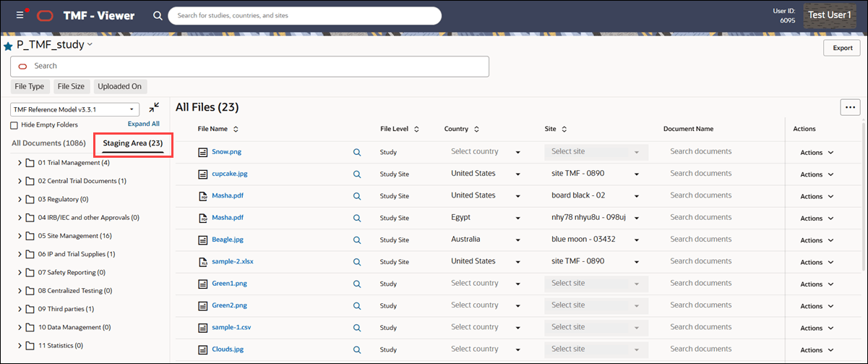Open the three-dot more options menu
This screenshot has height=364, width=868.
click(x=850, y=107)
